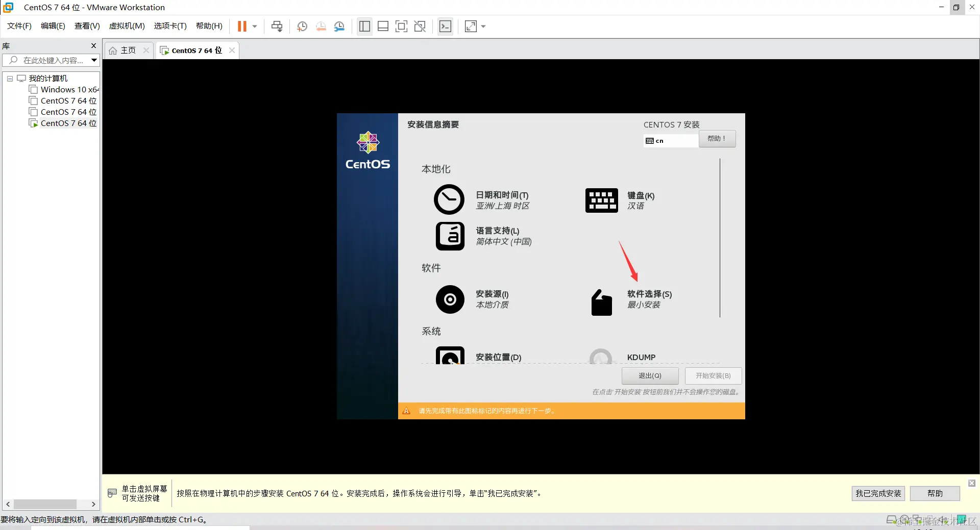980x530 pixels.
Task: Click the library scrollbar right arrow
Action: click(93, 504)
